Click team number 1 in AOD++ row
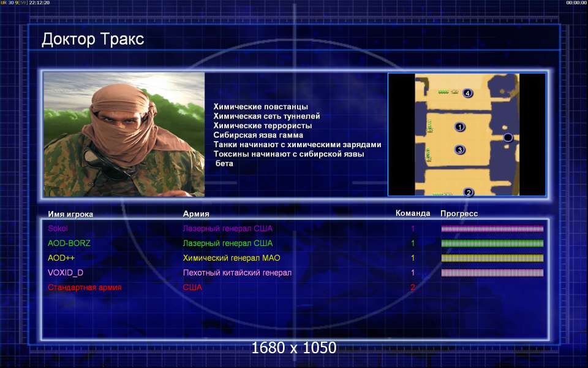Screen dimensions: 588x368 coord(413,258)
